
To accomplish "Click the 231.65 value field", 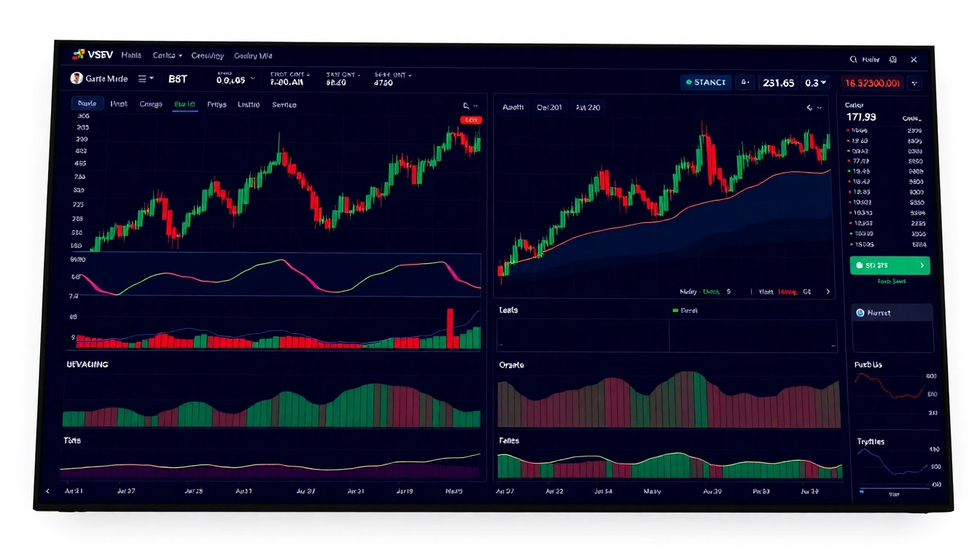I will [778, 83].
